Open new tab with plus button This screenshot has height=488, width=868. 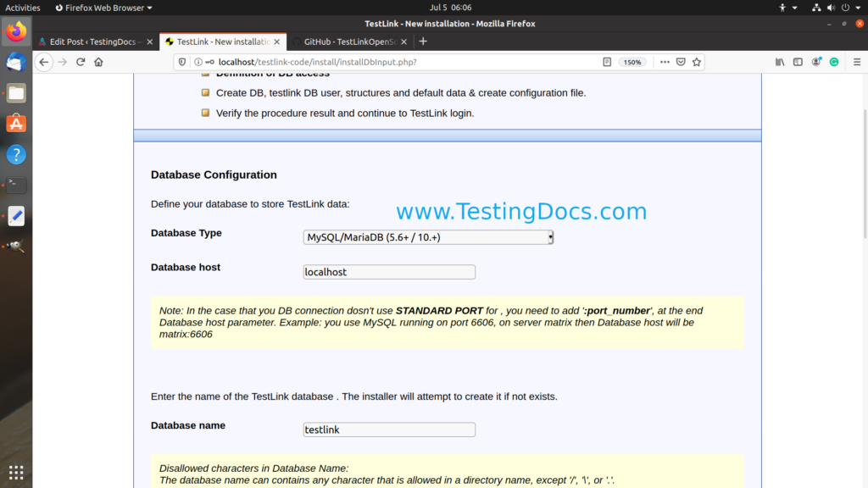click(423, 41)
